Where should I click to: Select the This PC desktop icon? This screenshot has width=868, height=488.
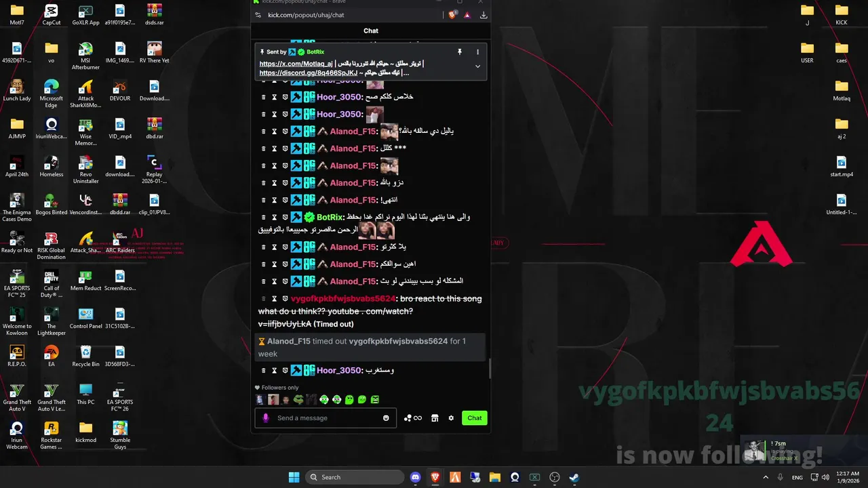click(85, 394)
